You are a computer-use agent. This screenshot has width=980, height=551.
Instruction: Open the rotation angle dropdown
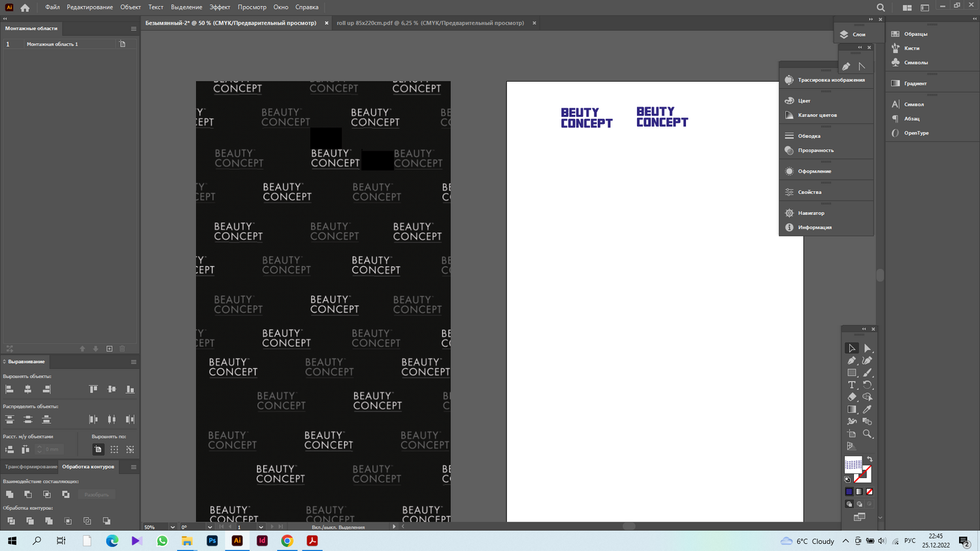click(x=210, y=527)
